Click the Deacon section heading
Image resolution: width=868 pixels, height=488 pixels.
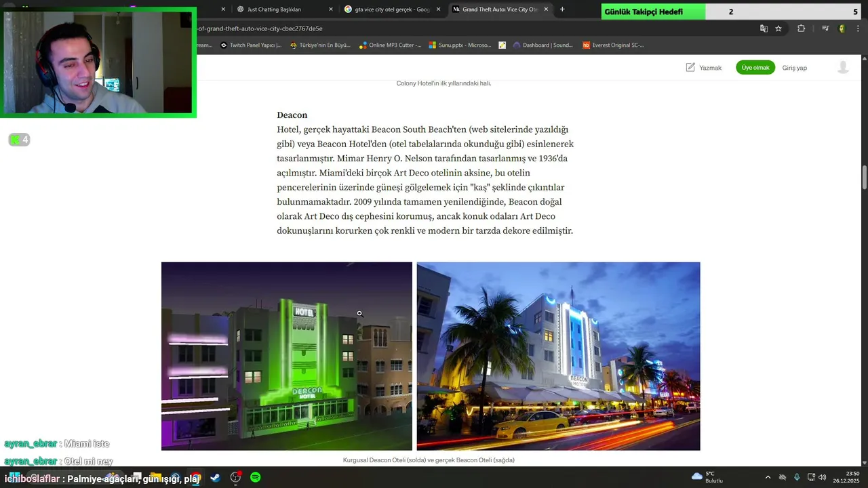coord(292,115)
